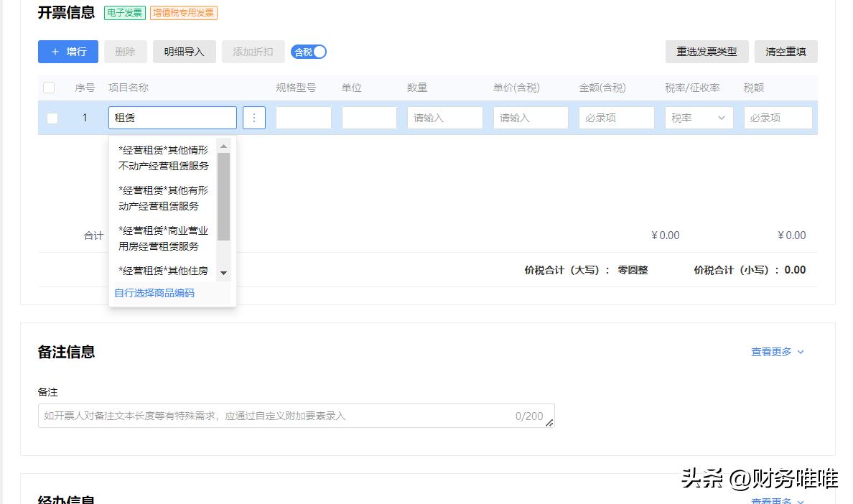Select the checkbox for row 1
The image size is (853, 504).
tap(52, 117)
